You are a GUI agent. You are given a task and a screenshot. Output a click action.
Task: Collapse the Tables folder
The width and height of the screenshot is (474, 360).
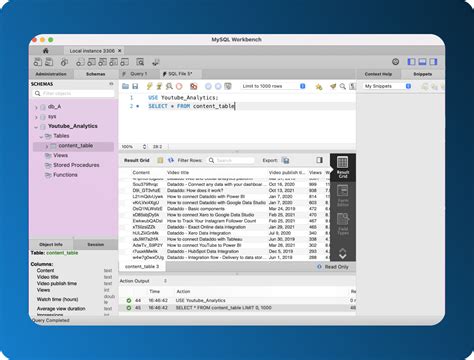(41, 137)
